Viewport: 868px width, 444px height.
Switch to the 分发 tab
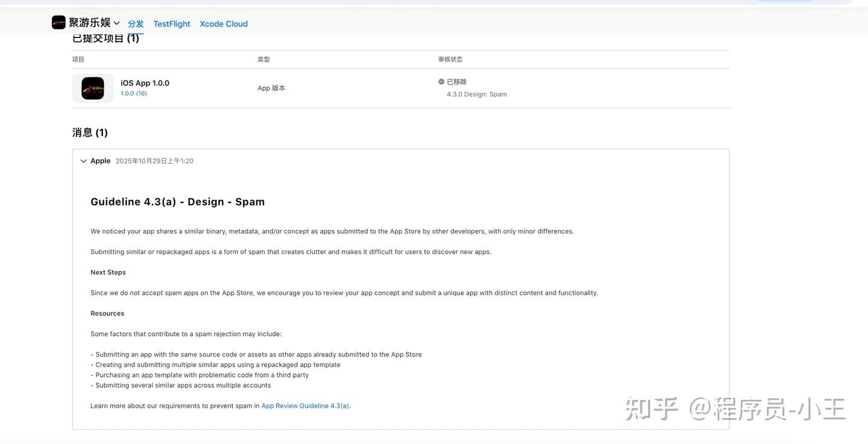click(136, 24)
